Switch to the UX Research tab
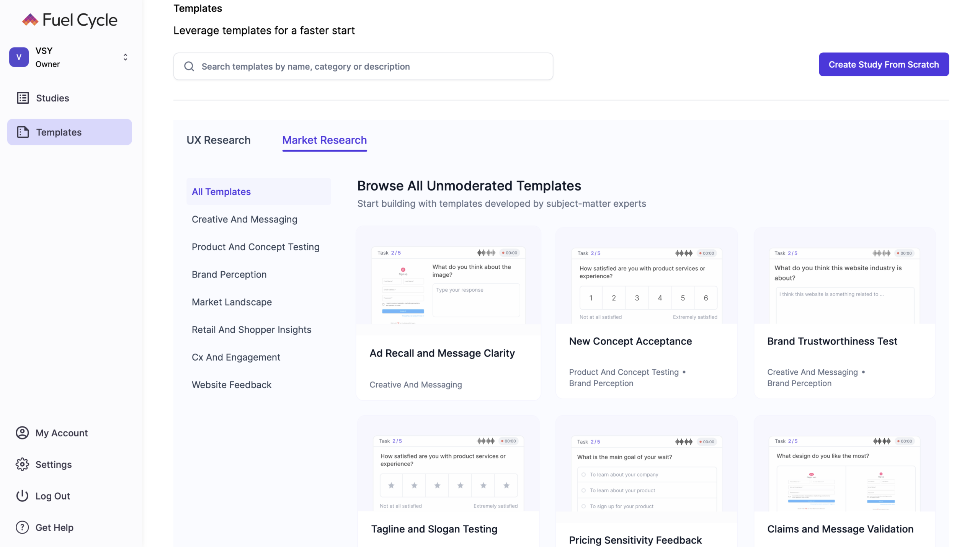 pyautogui.click(x=218, y=140)
